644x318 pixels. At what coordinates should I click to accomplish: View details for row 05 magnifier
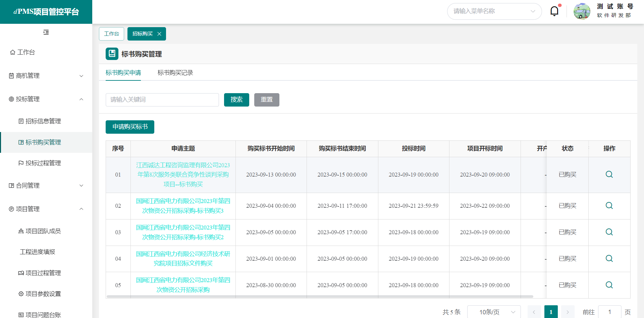[x=609, y=285]
